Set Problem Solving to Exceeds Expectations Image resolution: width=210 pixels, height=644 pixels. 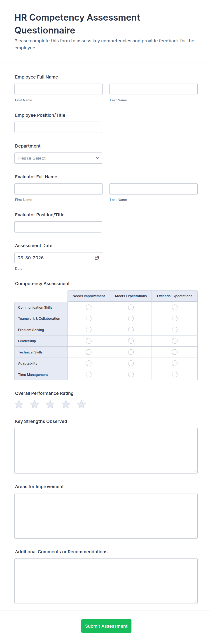point(175,330)
